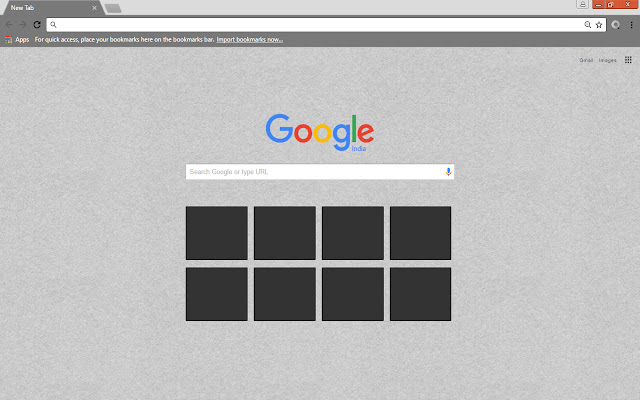Click the Google India logo
The image size is (640, 400).
click(x=320, y=133)
